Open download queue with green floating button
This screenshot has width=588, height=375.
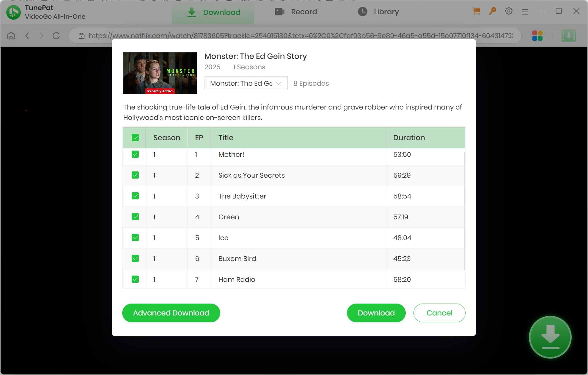click(550, 337)
